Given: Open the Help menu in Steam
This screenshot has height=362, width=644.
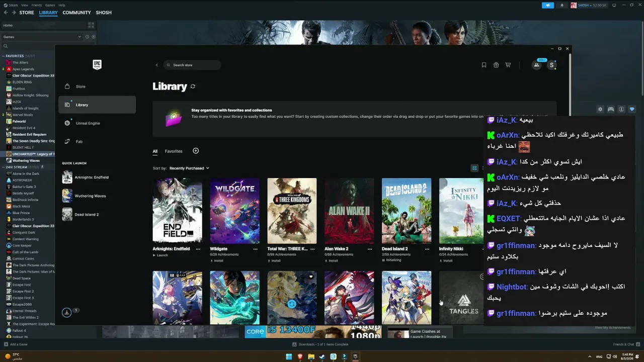Looking at the screenshot, I should [x=62, y=5].
